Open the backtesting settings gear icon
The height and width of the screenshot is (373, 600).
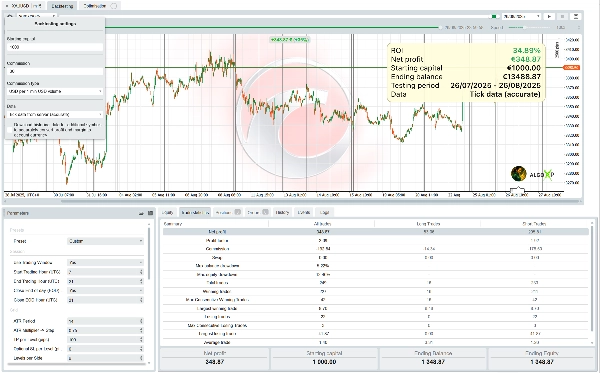pyautogui.click(x=10, y=16)
